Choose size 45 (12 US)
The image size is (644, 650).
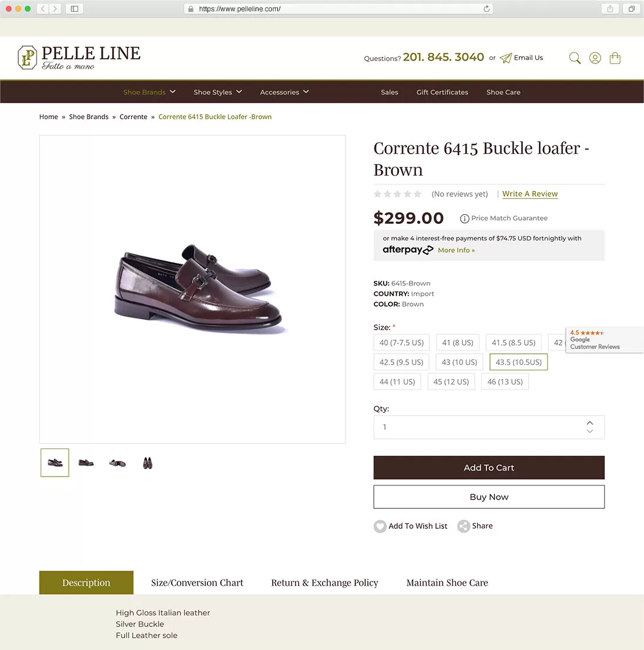pyautogui.click(x=451, y=381)
